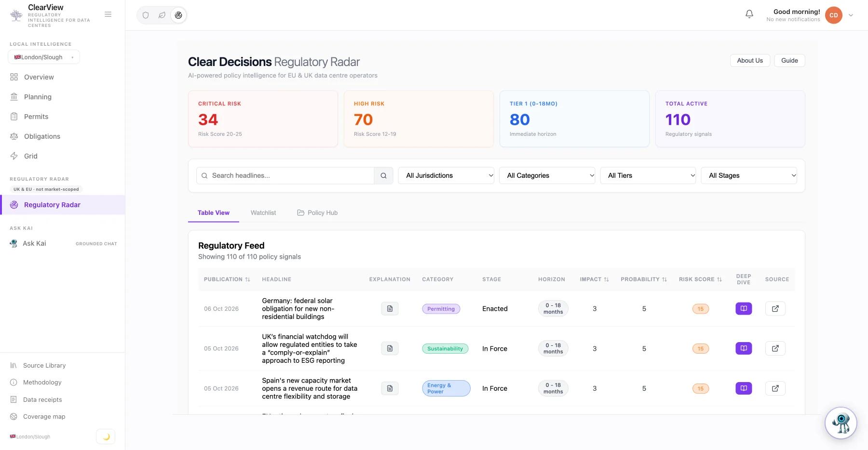Expand the All Categories filter
The height and width of the screenshot is (450, 868).
pos(547,175)
